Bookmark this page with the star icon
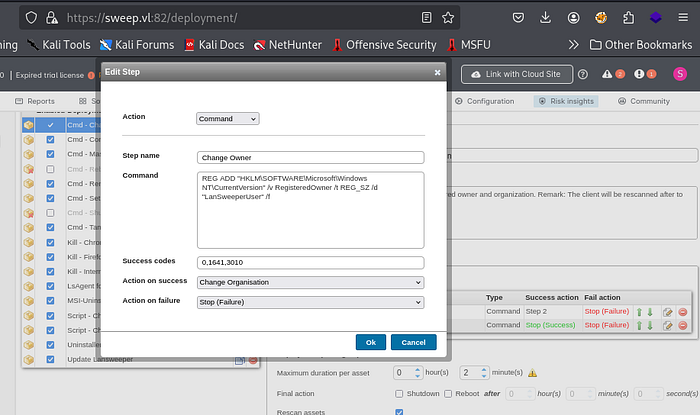 coord(448,18)
